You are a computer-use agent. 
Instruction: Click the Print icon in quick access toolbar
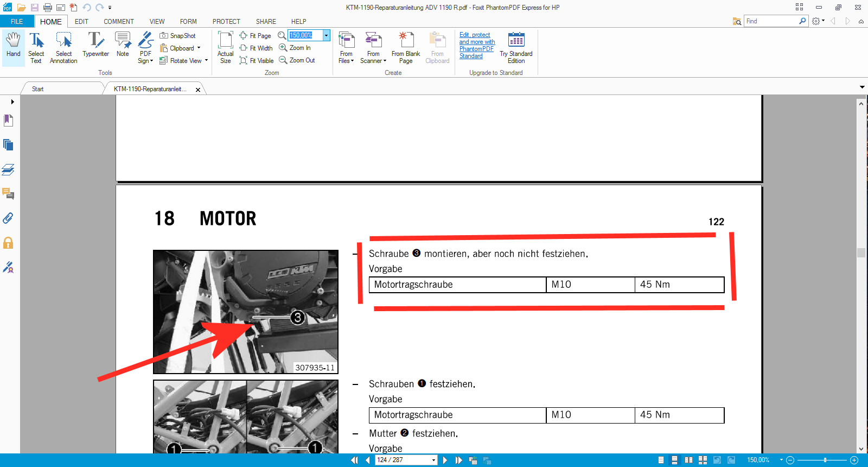48,8
